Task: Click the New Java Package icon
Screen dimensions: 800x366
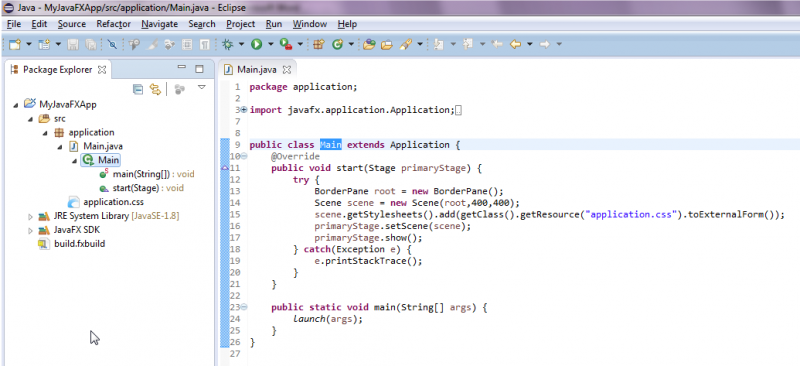Action: [x=319, y=45]
